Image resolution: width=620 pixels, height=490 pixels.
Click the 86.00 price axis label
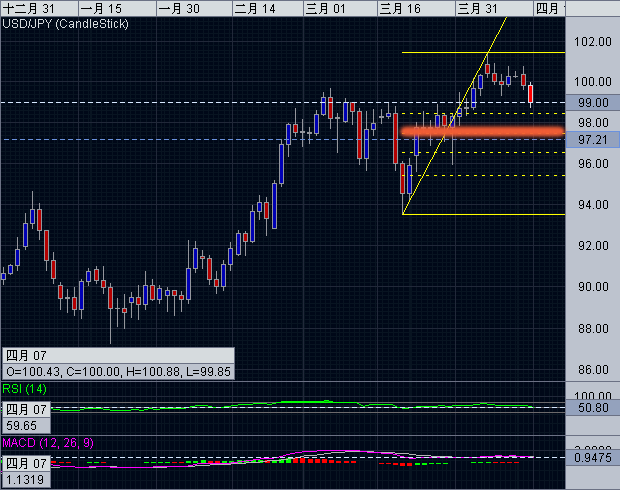pos(592,369)
